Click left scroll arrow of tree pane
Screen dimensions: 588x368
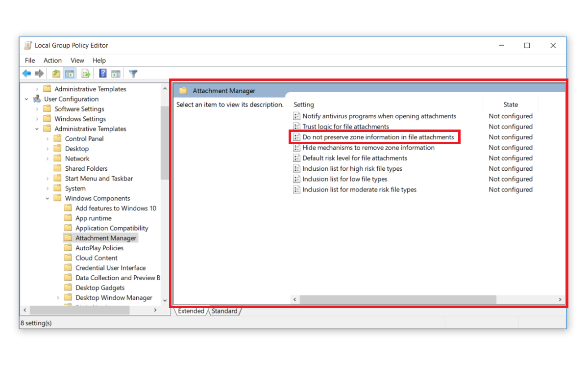point(25,310)
